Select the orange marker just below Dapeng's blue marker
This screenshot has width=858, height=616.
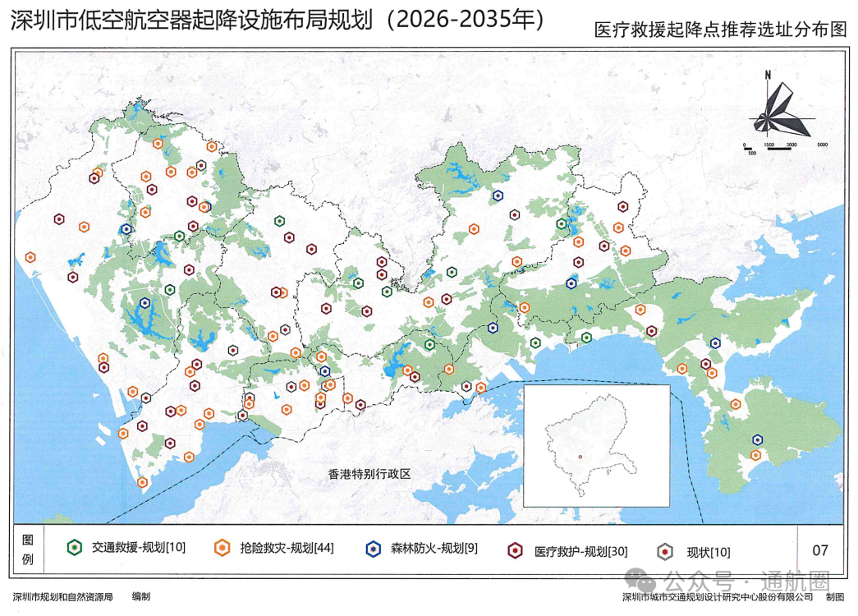(x=755, y=455)
